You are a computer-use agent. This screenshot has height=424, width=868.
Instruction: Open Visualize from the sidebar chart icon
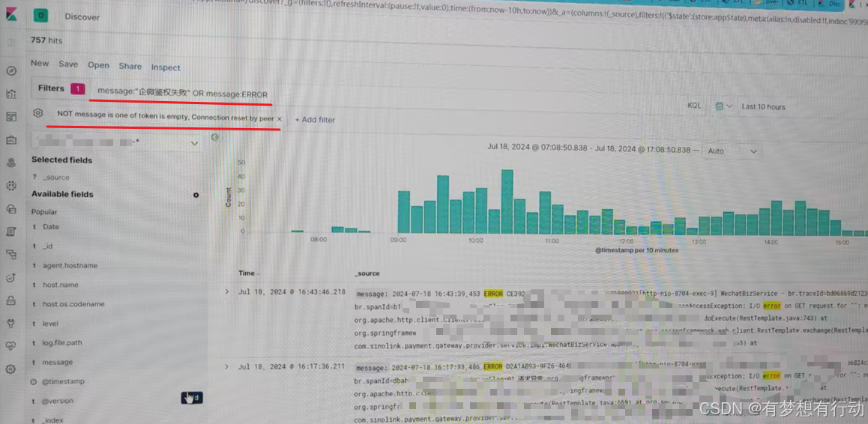click(x=11, y=94)
